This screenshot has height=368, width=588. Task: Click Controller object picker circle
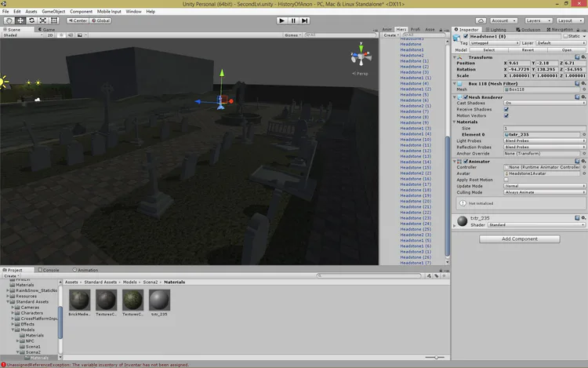[x=584, y=167]
